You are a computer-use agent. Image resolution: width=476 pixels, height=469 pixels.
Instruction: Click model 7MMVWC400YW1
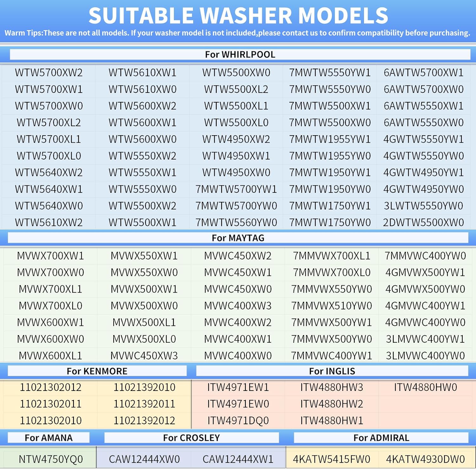coord(332,356)
